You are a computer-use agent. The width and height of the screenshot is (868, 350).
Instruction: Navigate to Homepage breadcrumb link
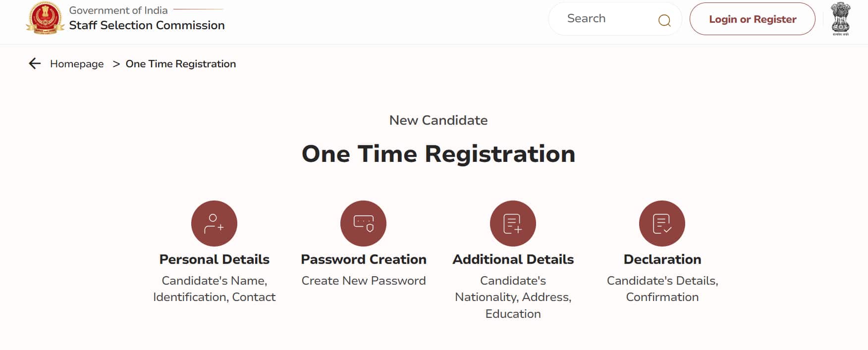click(77, 64)
